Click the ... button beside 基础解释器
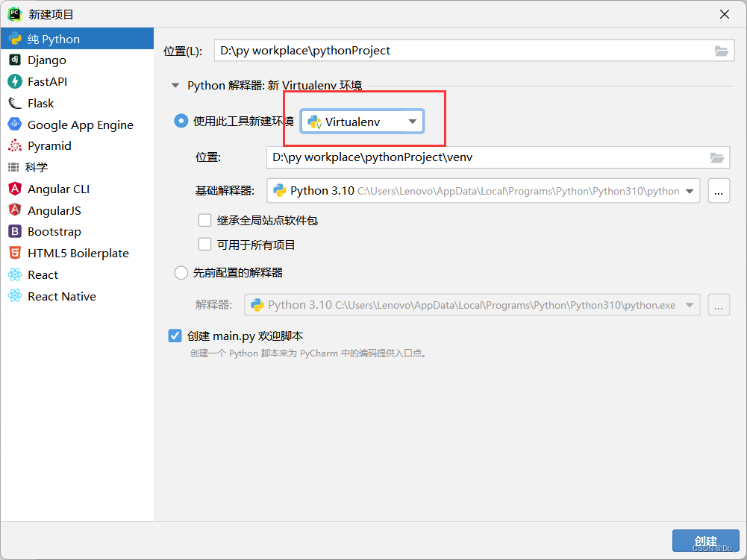This screenshot has width=747, height=560. pyautogui.click(x=719, y=191)
